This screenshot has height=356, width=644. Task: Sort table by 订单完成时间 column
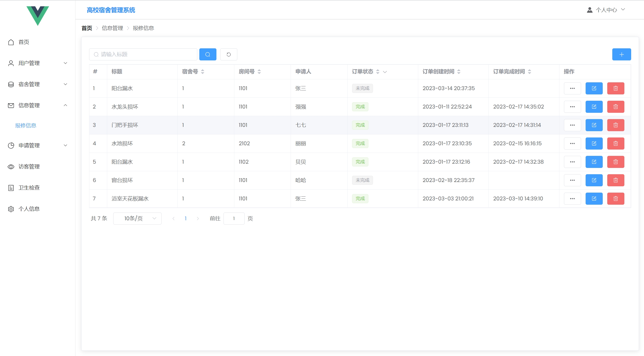529,72
